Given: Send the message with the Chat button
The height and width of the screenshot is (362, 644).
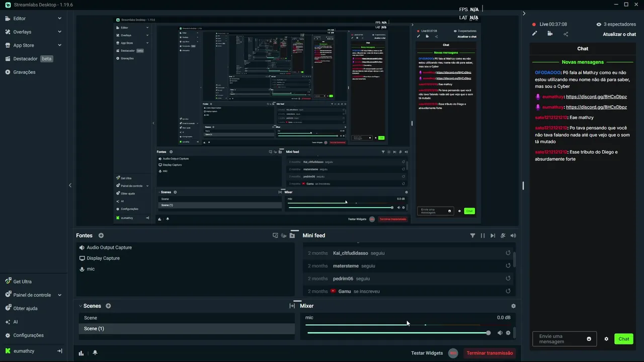Looking at the screenshot, I should (x=624, y=339).
